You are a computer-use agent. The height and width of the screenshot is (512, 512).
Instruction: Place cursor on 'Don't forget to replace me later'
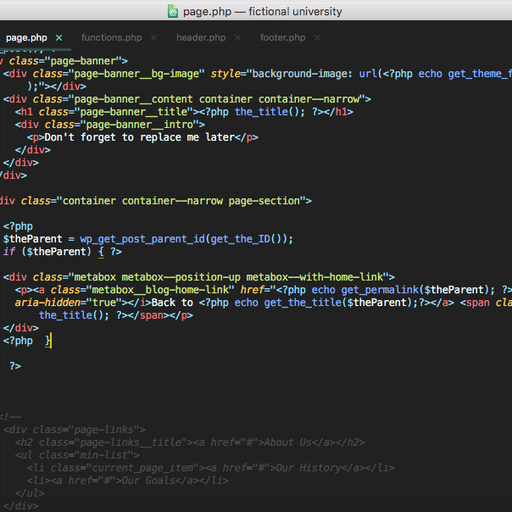coord(140,137)
